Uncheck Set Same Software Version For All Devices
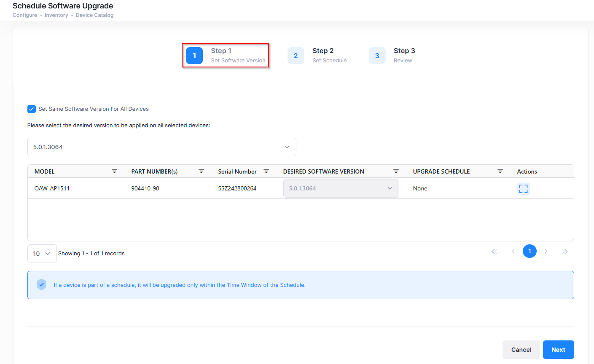 (32, 109)
